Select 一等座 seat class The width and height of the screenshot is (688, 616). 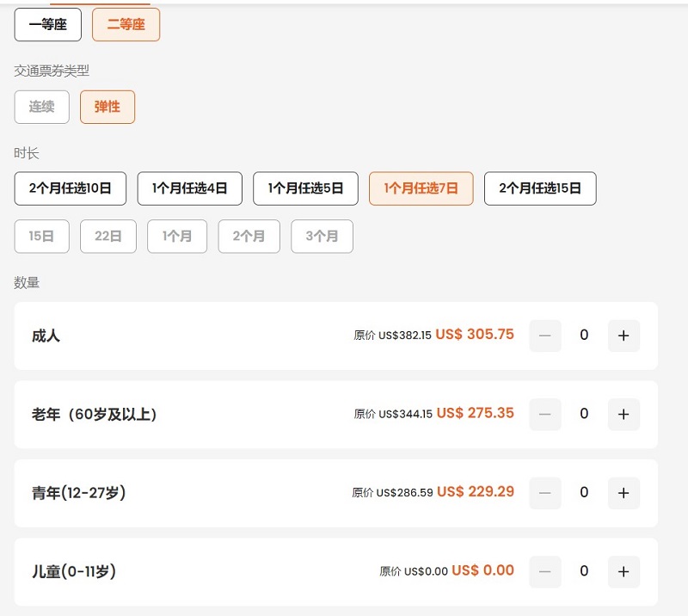48,25
